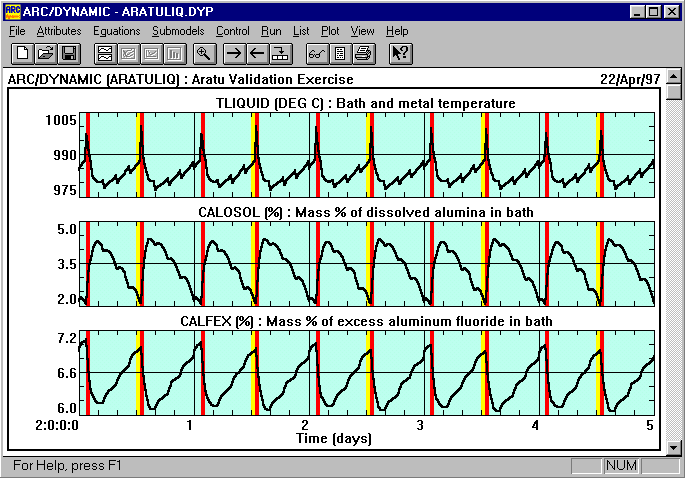Open the Equations menu
The width and height of the screenshot is (685, 478).
tap(116, 31)
